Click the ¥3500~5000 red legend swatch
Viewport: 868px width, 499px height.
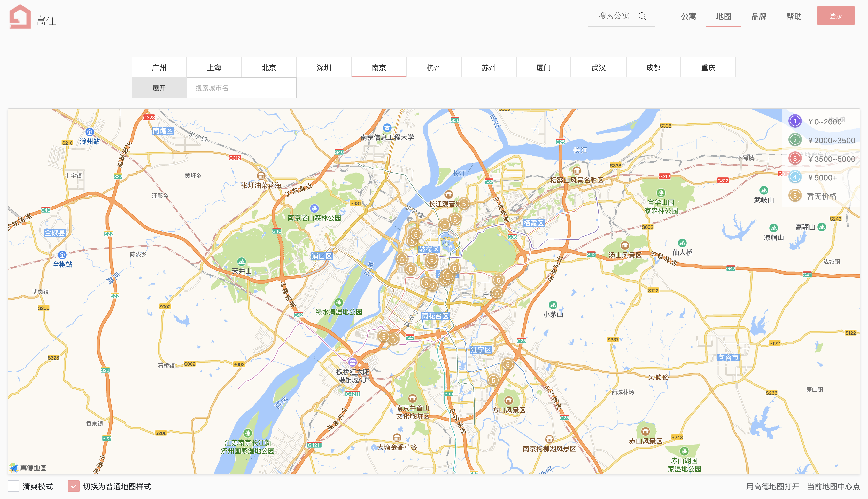coord(795,158)
